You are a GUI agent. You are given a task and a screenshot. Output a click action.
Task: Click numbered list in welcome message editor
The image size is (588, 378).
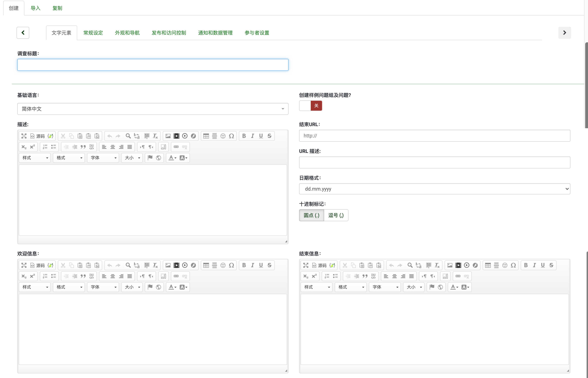click(45, 276)
